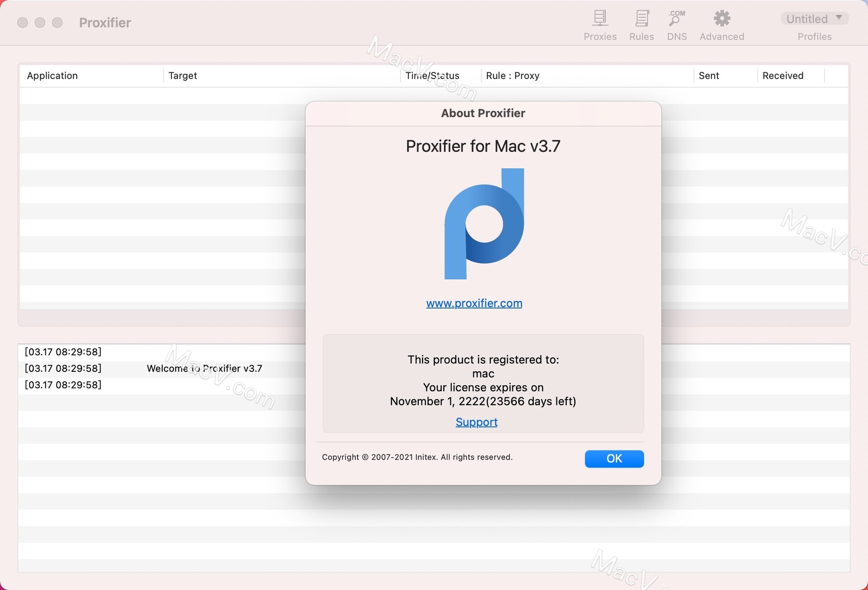Click the www.proxifier.com link

coord(474,303)
